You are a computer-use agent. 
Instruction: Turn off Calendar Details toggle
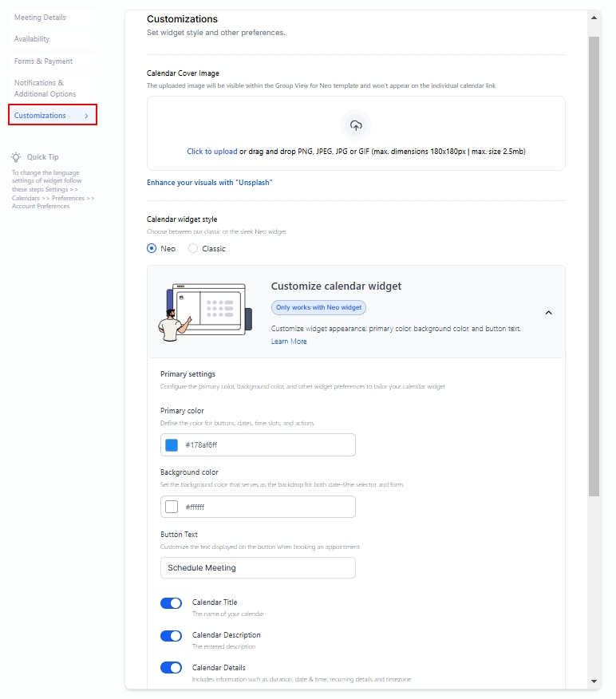point(172,668)
